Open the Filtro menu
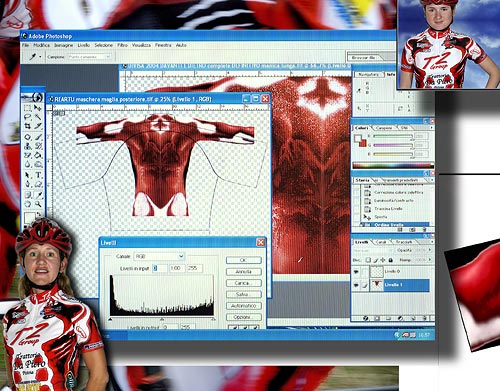Viewport: 500px width, 391px height. click(x=122, y=45)
